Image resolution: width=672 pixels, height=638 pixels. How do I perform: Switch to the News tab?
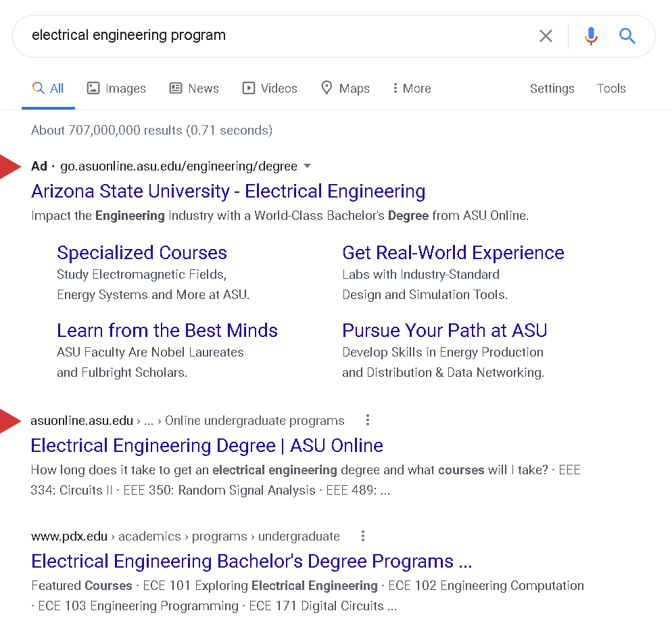click(194, 89)
